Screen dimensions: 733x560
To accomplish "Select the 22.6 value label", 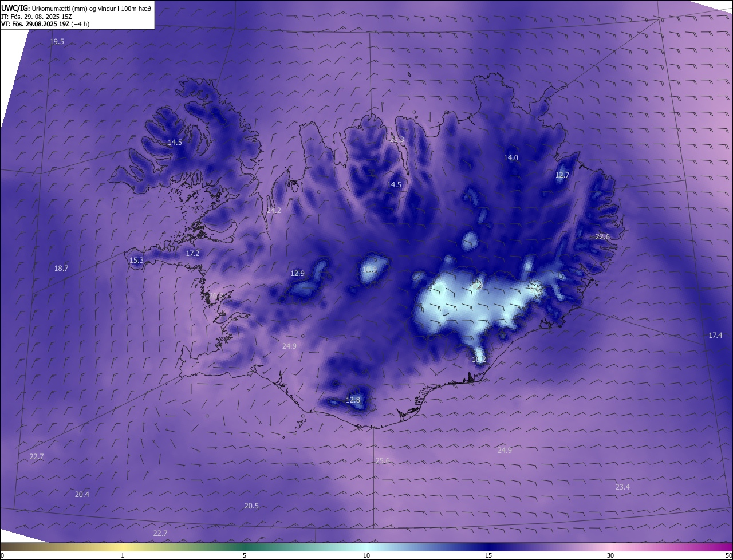I will (x=602, y=236).
